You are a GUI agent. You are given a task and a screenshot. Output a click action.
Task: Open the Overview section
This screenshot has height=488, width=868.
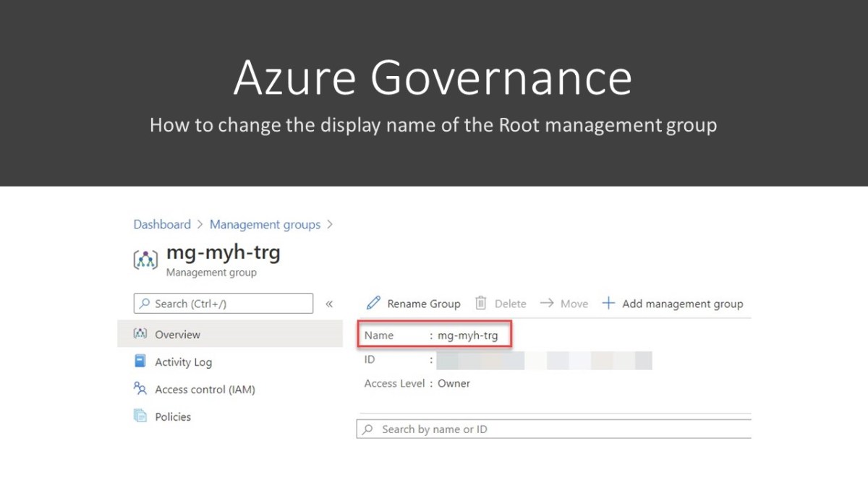(x=179, y=333)
